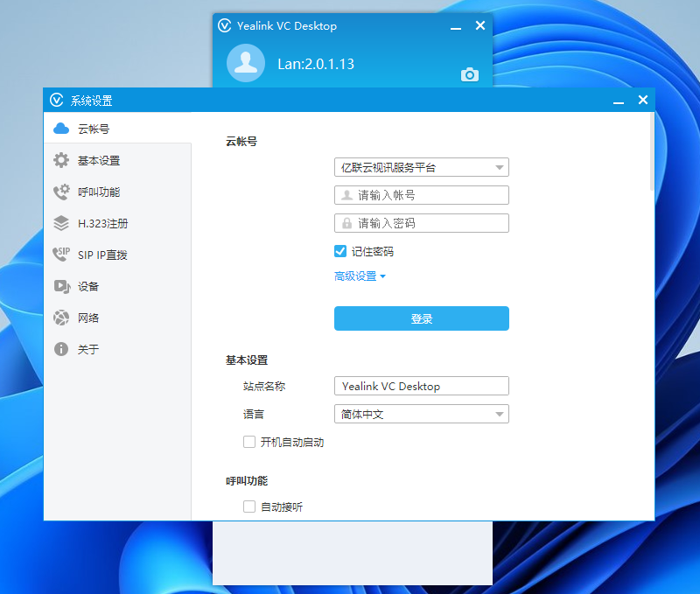Click the 呼叫功能 section heading in the content pane
This screenshot has width=700, height=594.
point(247,480)
